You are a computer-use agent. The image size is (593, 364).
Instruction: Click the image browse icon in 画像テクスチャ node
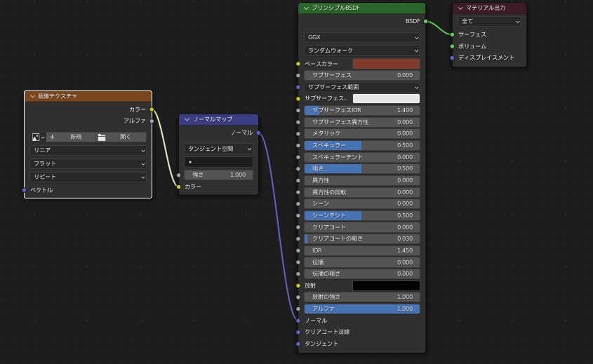[36, 137]
